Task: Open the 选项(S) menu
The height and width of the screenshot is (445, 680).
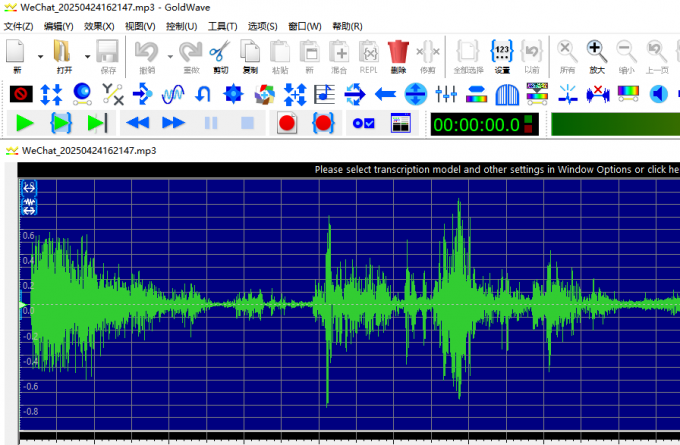Action: [x=262, y=26]
